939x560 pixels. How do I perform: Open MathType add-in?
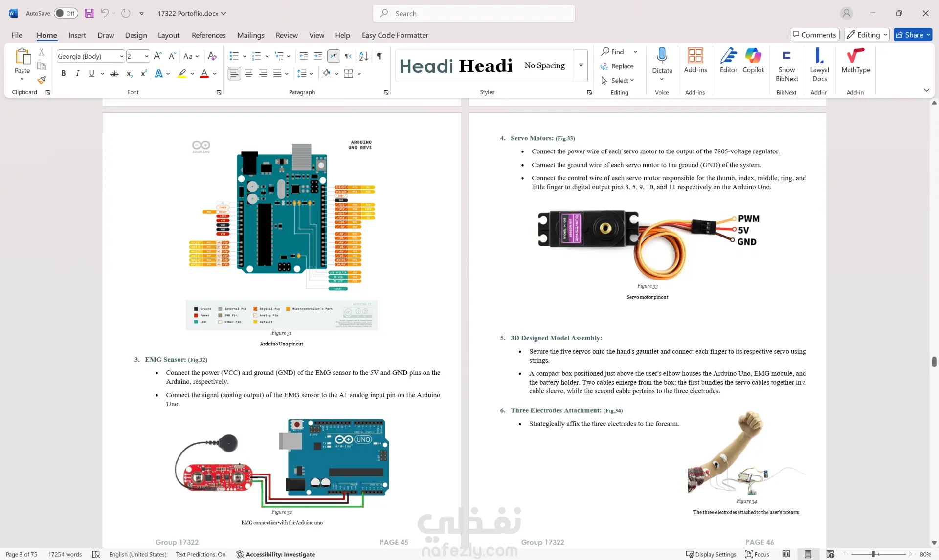tap(855, 61)
